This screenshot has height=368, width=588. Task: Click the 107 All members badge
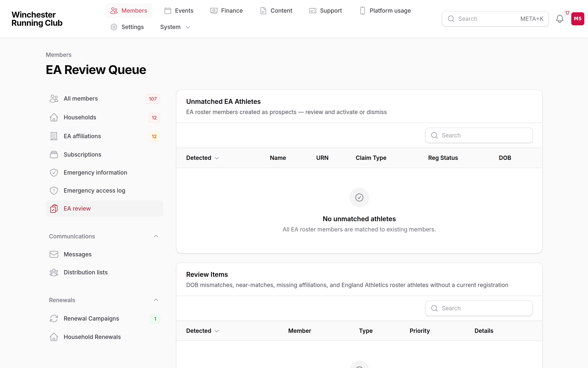pyautogui.click(x=153, y=99)
